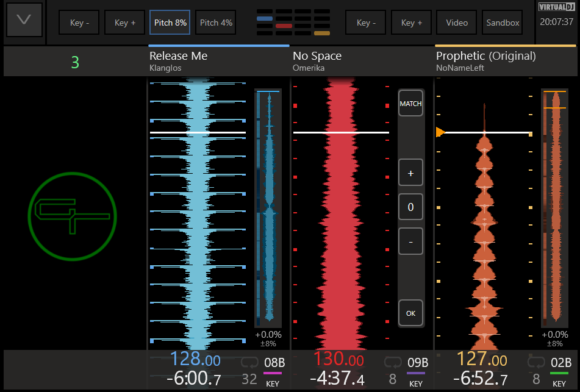Image resolution: width=580 pixels, height=392 pixels.
Task: Click the +0.0% pitch value under Prophetic
Action: (555, 335)
